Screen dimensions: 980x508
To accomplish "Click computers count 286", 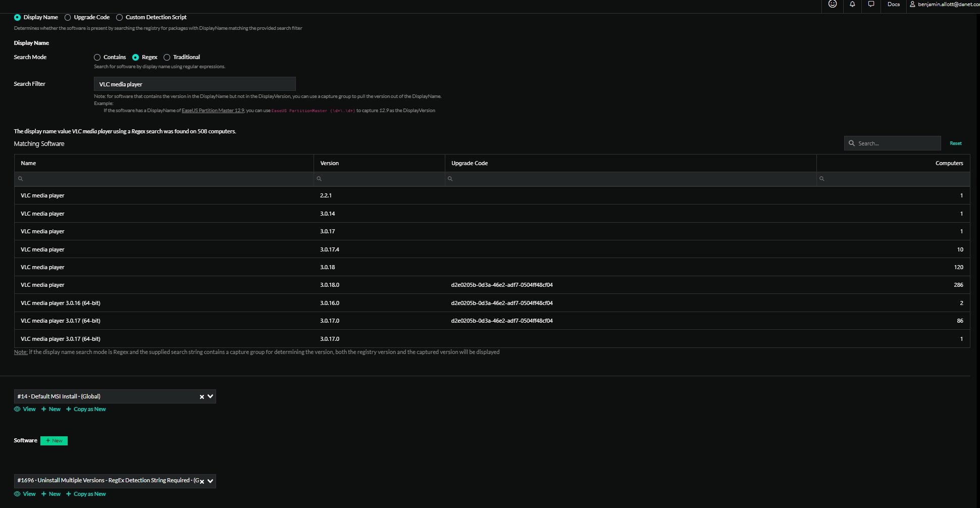I will click(958, 285).
